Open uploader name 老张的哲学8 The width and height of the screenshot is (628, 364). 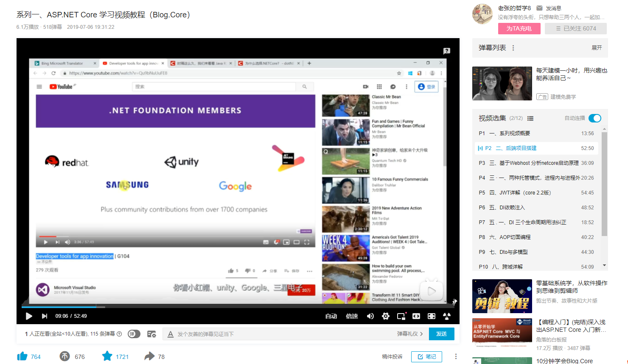(x=514, y=8)
